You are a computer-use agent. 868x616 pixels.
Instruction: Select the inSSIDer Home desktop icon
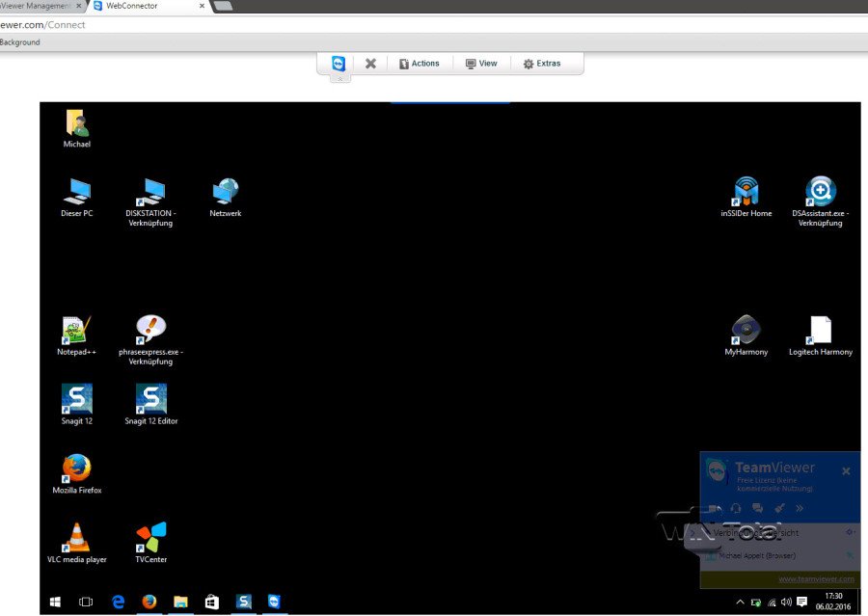pyautogui.click(x=746, y=192)
